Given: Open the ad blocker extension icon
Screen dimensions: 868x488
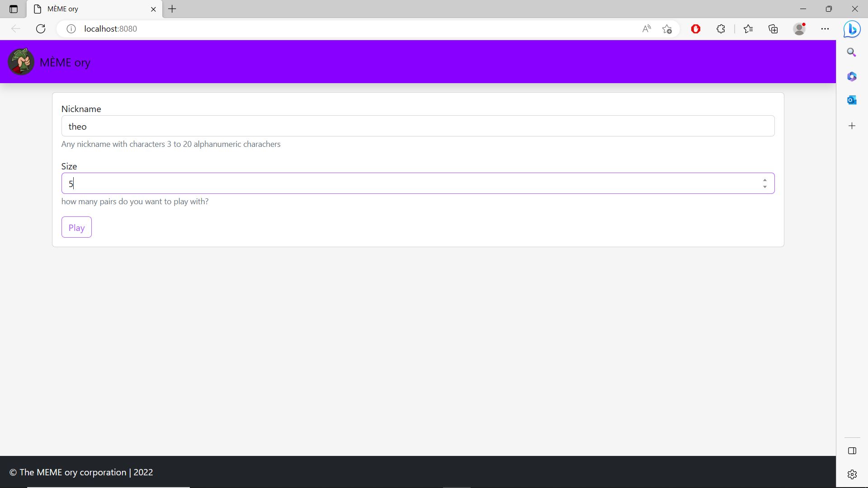Looking at the screenshot, I should click(695, 28).
